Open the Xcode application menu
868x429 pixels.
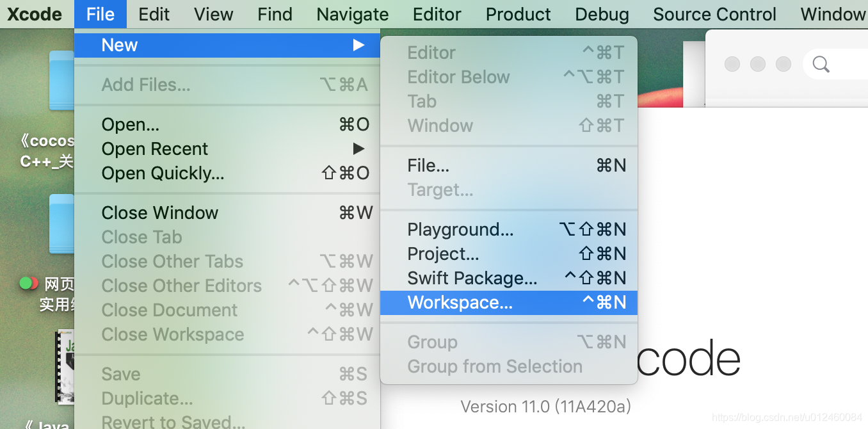point(35,14)
